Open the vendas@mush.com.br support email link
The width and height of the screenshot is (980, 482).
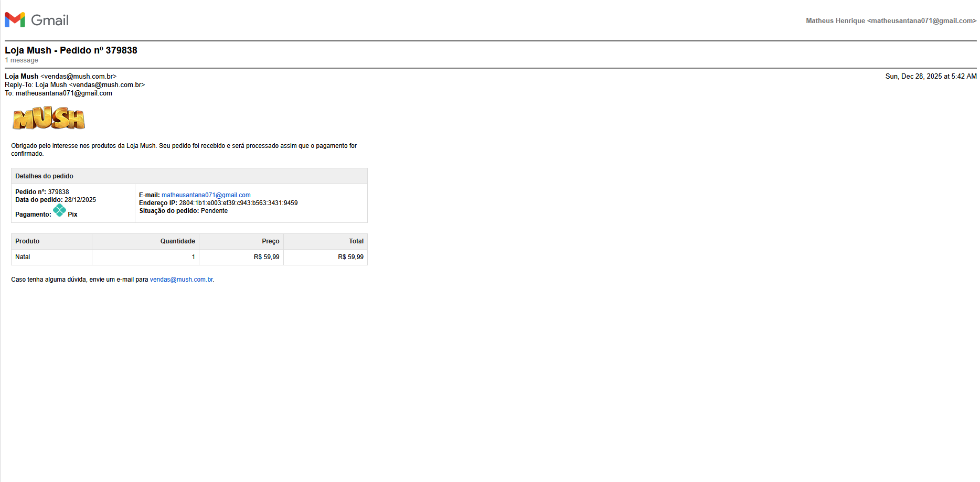tap(182, 280)
